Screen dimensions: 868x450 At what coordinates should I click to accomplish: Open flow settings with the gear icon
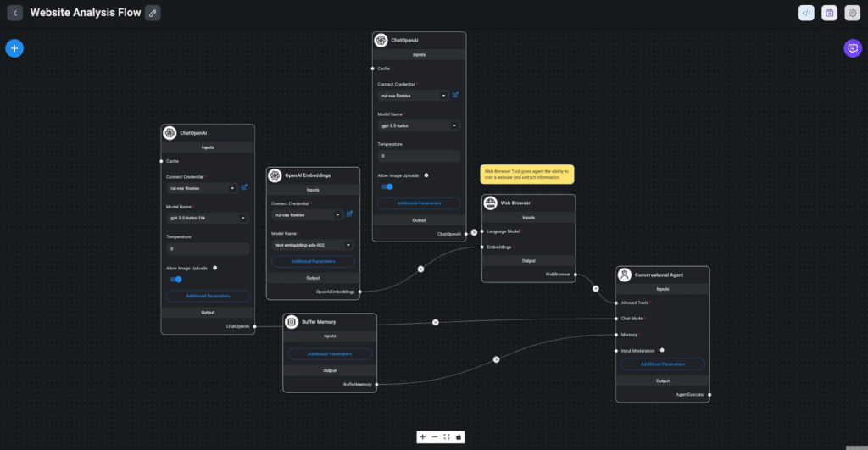(x=853, y=13)
